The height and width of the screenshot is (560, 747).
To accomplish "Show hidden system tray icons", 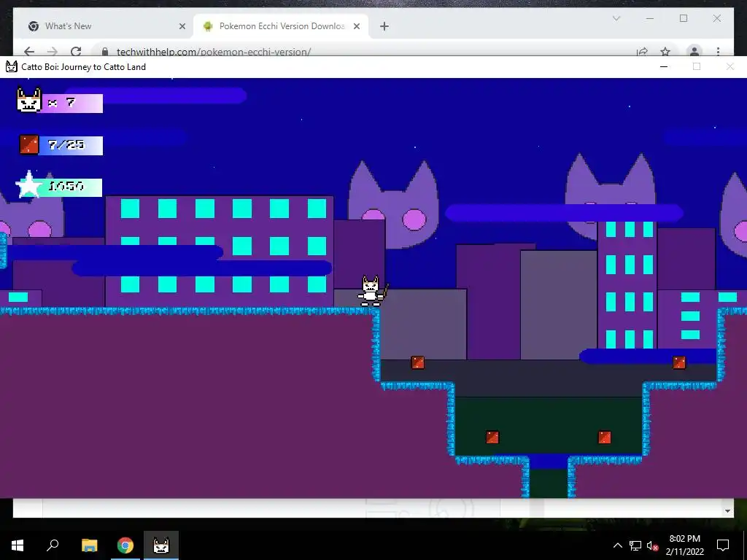I will (x=617, y=545).
